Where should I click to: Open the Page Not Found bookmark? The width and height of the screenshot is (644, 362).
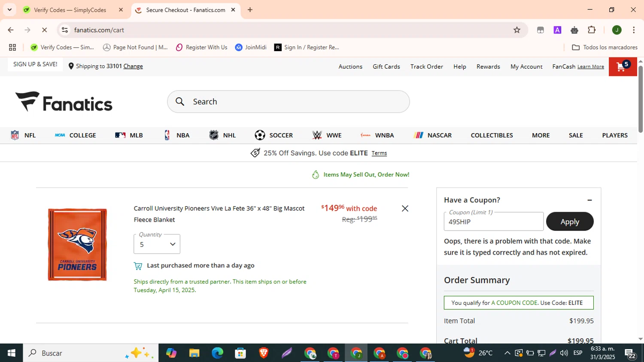(x=135, y=47)
